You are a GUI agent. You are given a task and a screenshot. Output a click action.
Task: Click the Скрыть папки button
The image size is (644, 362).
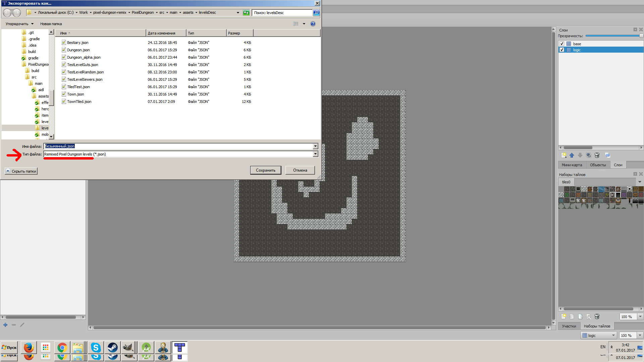point(21,171)
